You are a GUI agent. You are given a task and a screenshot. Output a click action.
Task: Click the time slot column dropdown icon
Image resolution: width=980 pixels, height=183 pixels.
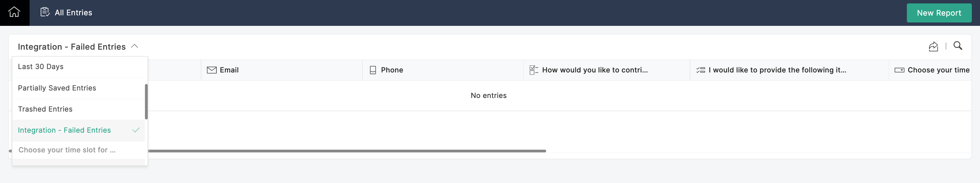pyautogui.click(x=899, y=70)
